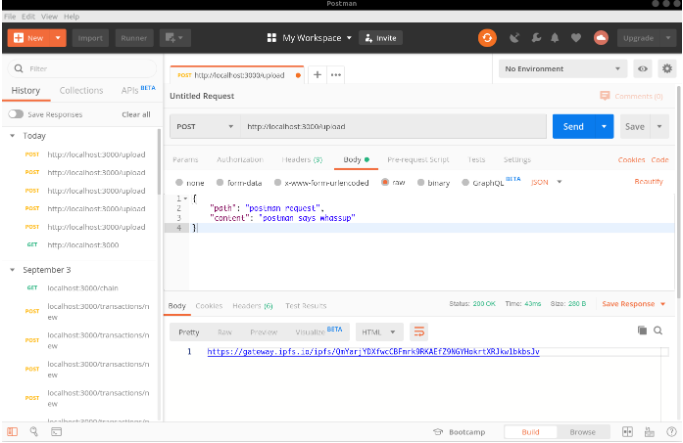Screen dimensions: 683x443
Task: Open the tab options three-dots icon
Action: (335, 75)
